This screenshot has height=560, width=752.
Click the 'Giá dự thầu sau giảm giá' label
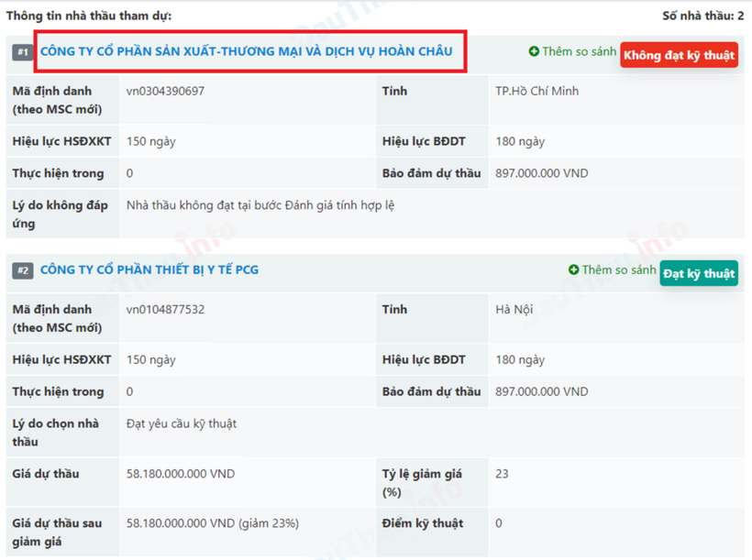click(x=57, y=533)
